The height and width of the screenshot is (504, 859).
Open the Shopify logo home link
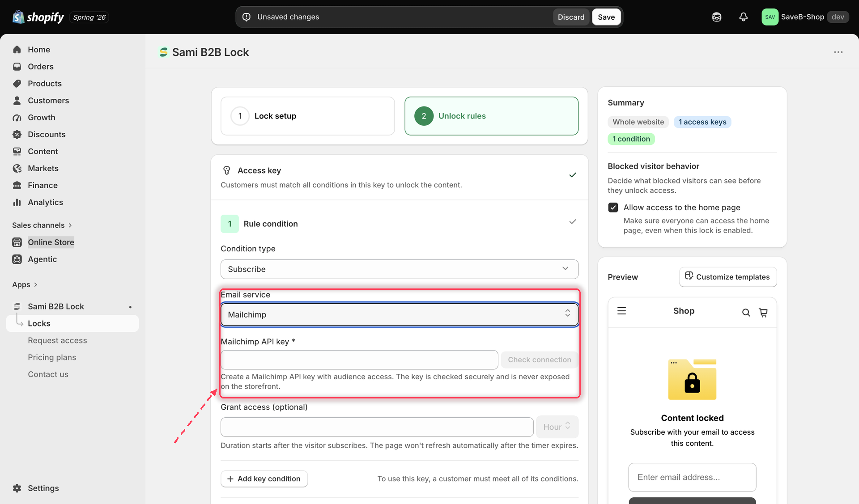[38, 17]
